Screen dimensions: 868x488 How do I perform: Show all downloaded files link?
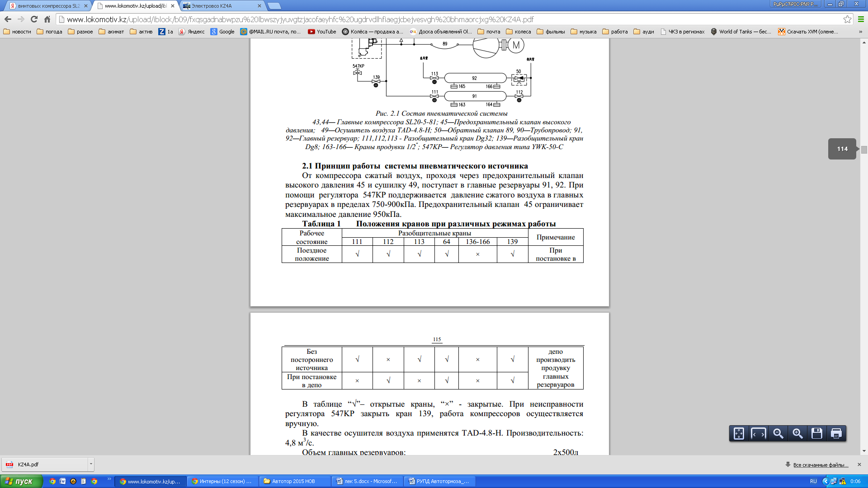pos(821,465)
